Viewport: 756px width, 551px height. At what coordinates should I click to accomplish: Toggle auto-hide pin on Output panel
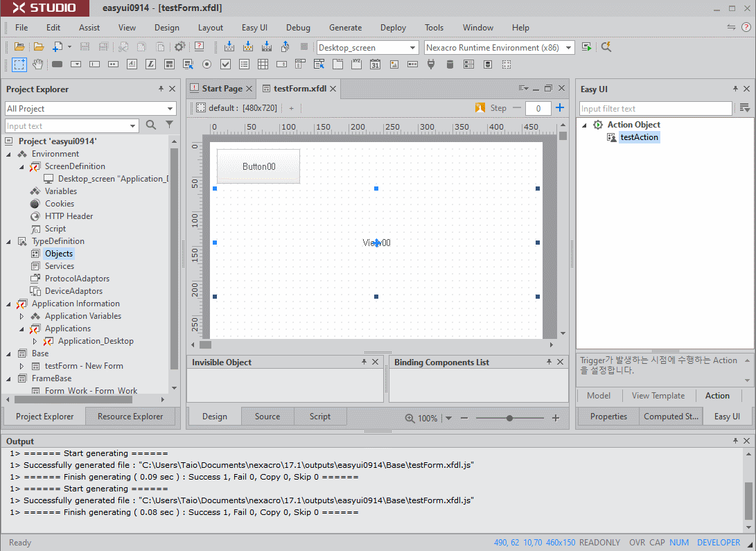coord(735,441)
